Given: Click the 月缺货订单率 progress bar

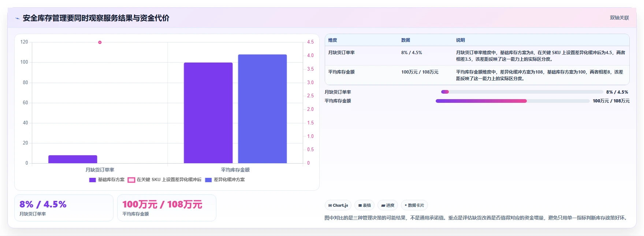Looking at the screenshot, I should [522, 92].
